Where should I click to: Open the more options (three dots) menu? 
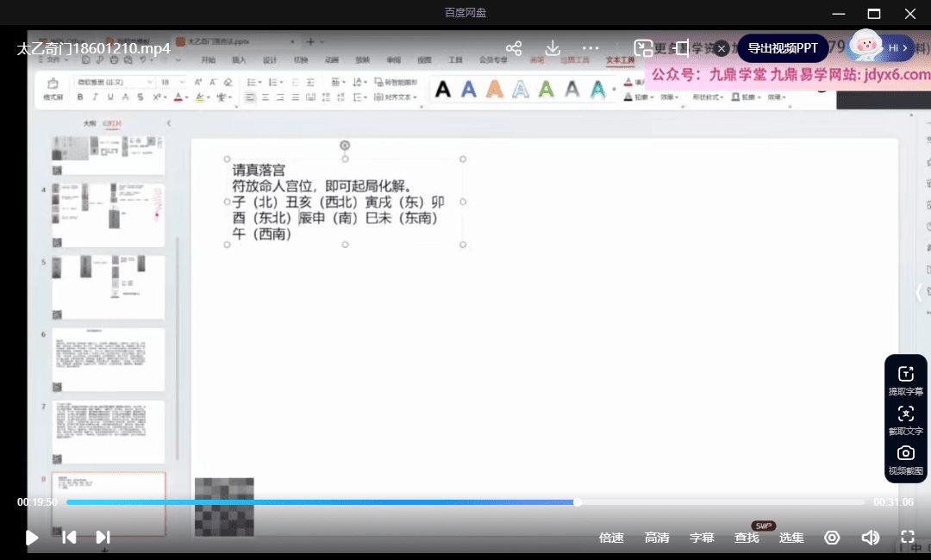(x=590, y=48)
